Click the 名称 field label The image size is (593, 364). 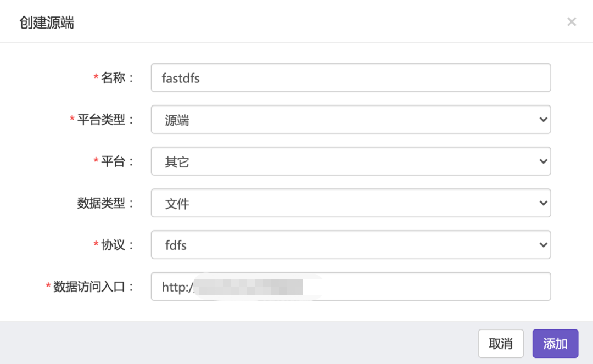(x=114, y=78)
